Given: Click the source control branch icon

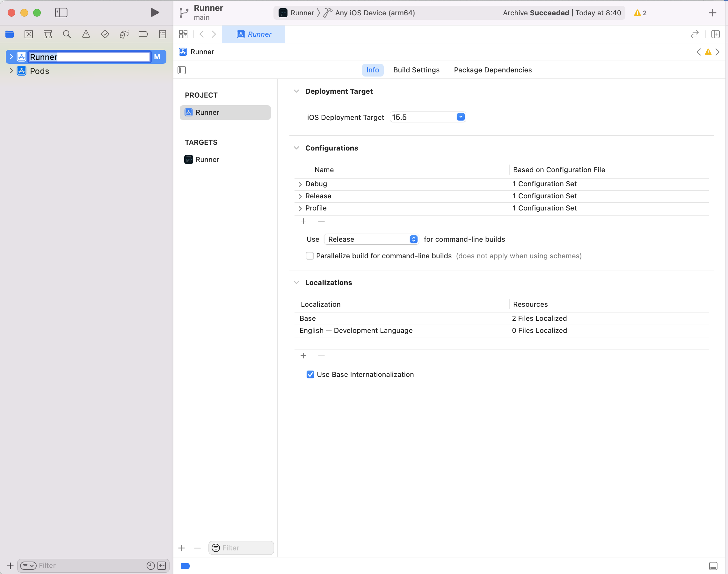Looking at the screenshot, I should tap(184, 13).
